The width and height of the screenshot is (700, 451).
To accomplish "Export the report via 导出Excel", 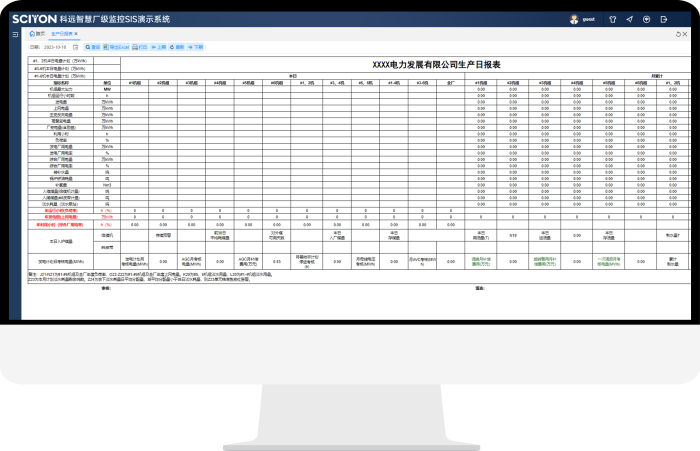I will [x=117, y=47].
